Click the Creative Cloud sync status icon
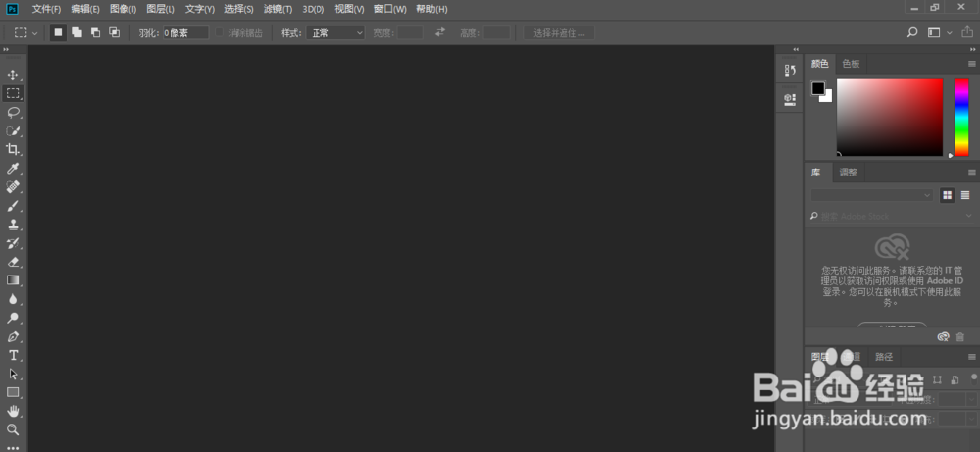Viewport: 980px width, 452px height. pos(943,337)
